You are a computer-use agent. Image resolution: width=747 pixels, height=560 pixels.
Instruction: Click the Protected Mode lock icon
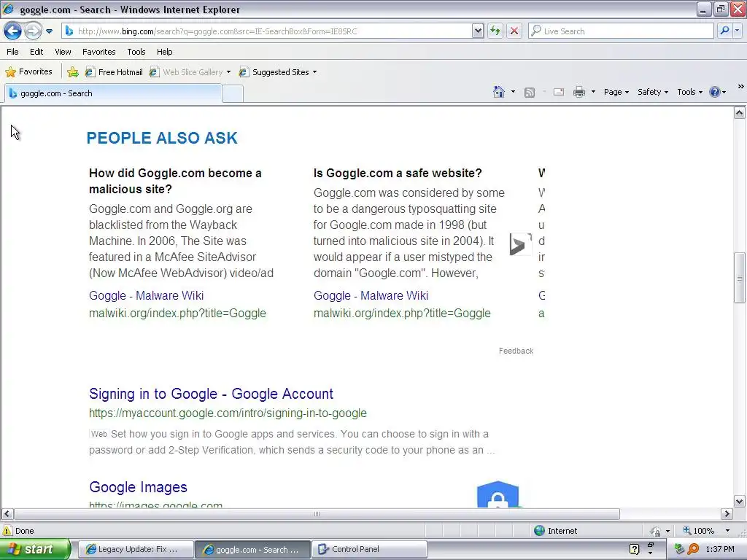656,531
